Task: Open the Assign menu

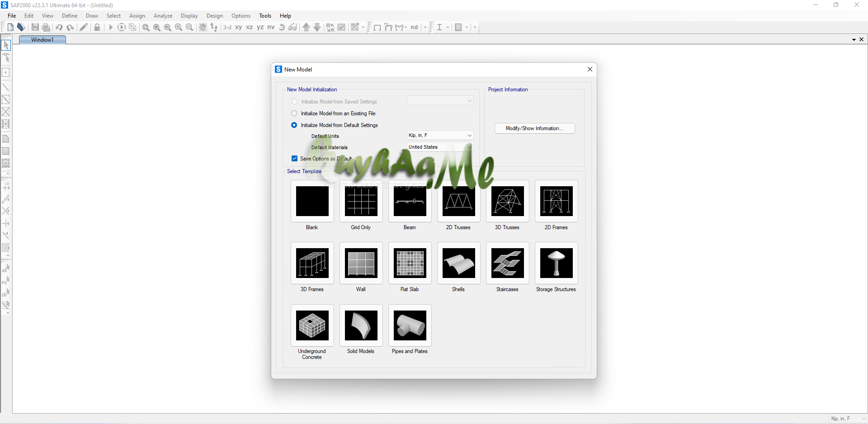Action: (x=137, y=16)
